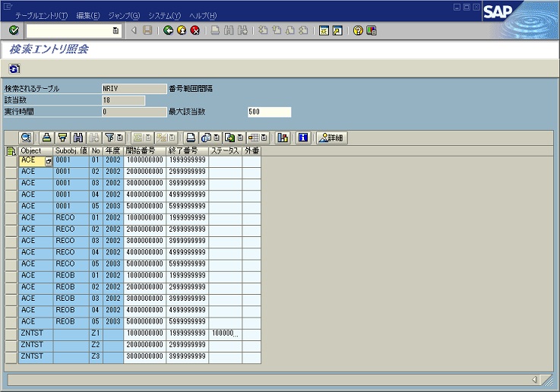Click the green checkmark Enter icon
The height and width of the screenshot is (392, 560).
tap(14, 30)
